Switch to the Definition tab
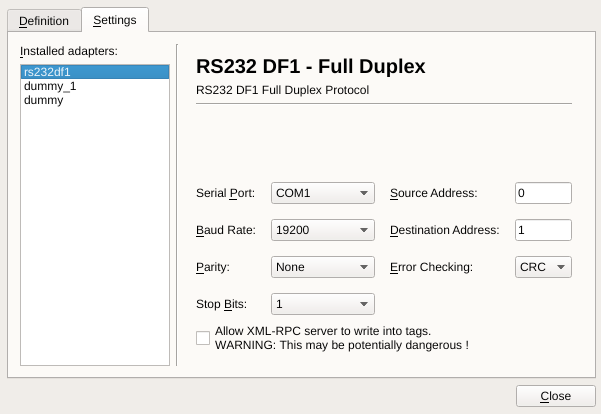Image resolution: width=601 pixels, height=414 pixels. click(x=44, y=20)
